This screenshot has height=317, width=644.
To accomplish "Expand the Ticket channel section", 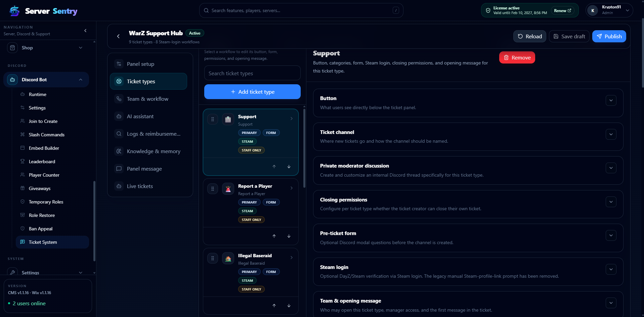I will 611,134.
